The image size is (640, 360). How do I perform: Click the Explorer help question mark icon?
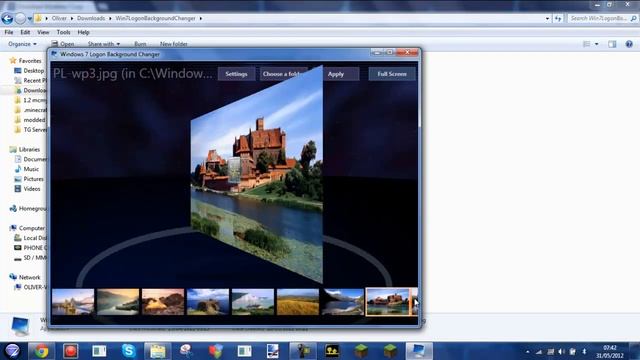629,44
